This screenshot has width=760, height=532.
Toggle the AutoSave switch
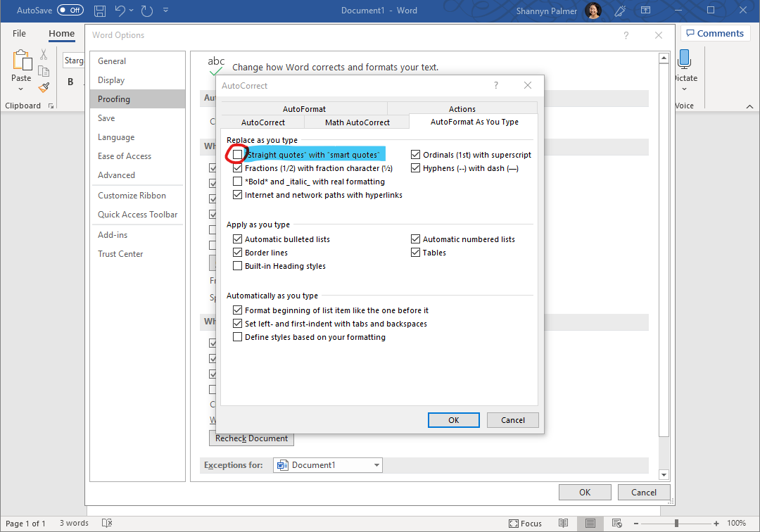70,10
